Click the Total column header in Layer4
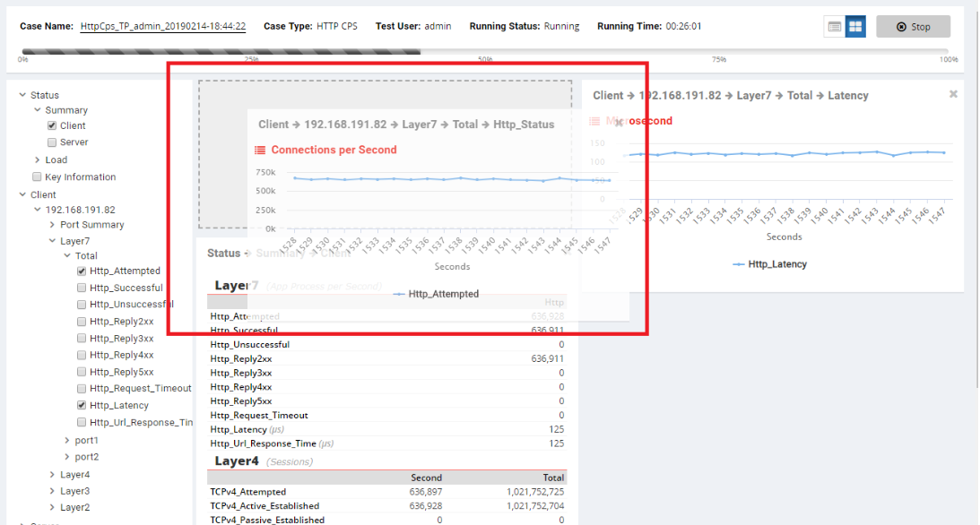 coord(553,478)
